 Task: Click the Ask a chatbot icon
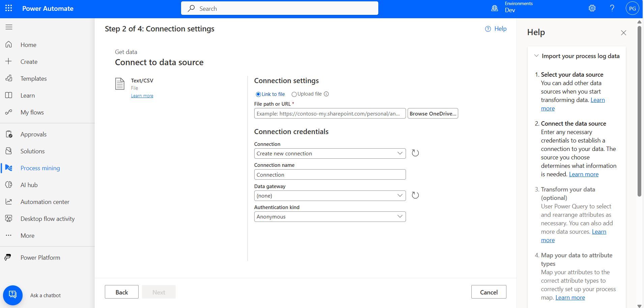pos(13,295)
